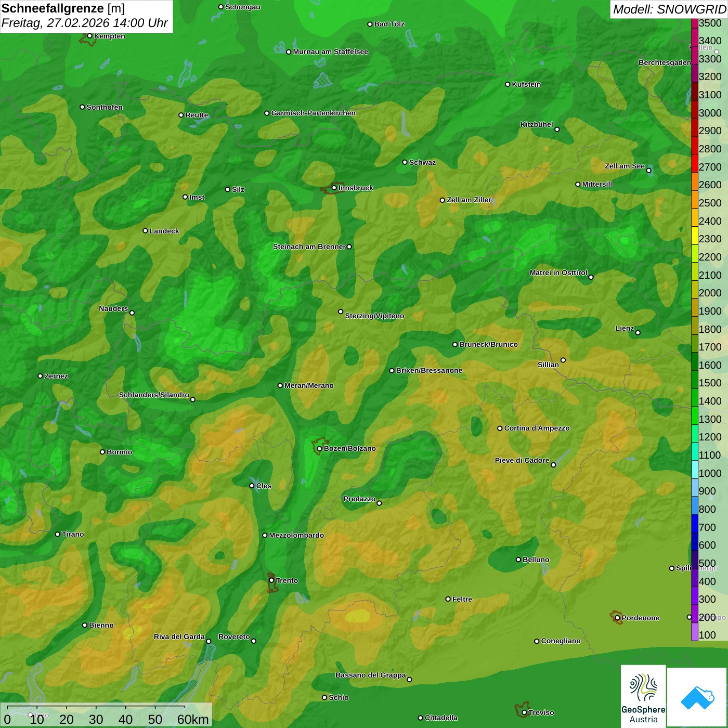The height and width of the screenshot is (728, 728).
Task: Click the Schlanders/Silandro label
Action: coord(154,395)
